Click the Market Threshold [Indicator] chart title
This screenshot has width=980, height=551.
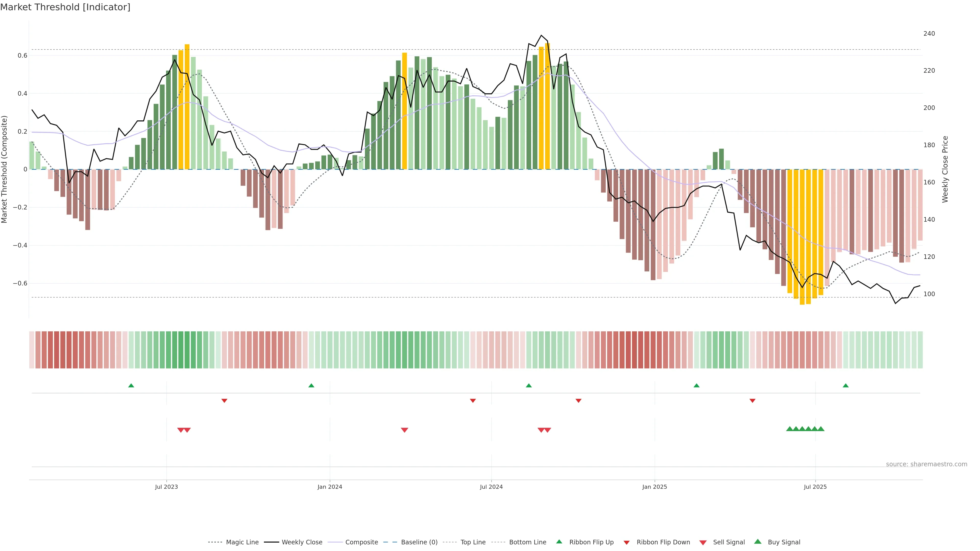(x=65, y=7)
